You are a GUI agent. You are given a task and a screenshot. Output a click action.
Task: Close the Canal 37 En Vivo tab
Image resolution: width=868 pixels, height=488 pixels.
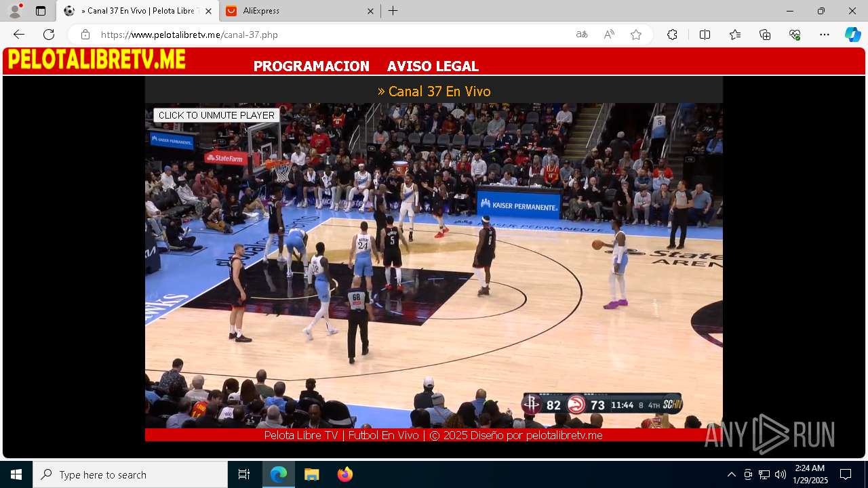tap(208, 11)
